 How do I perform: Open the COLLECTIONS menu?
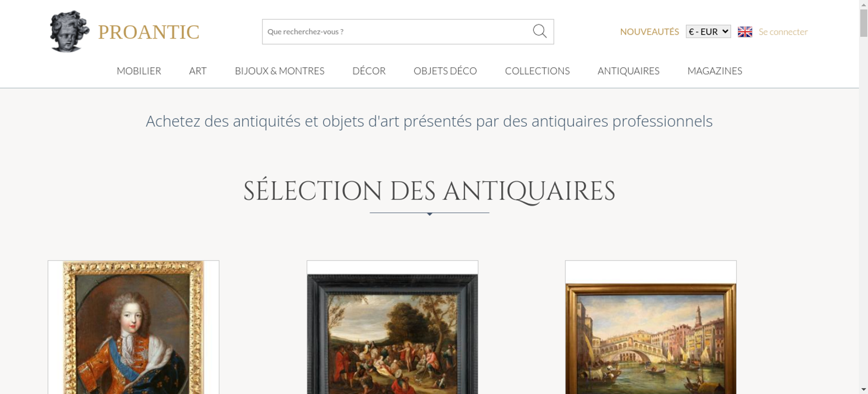(537, 71)
